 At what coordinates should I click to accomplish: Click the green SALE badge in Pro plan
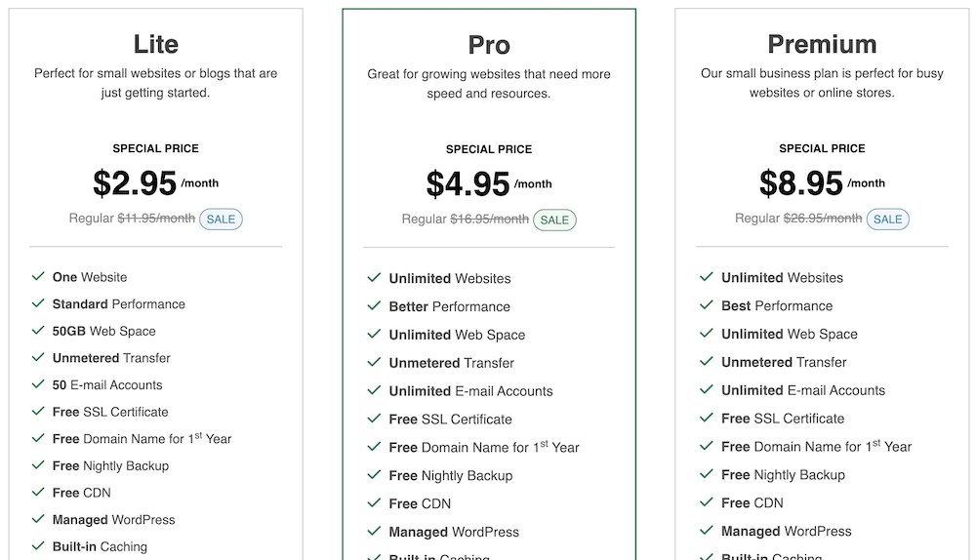(554, 220)
